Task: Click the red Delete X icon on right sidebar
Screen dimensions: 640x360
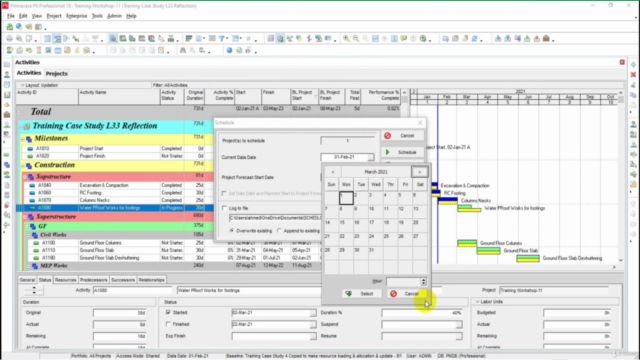Action: 633,75
